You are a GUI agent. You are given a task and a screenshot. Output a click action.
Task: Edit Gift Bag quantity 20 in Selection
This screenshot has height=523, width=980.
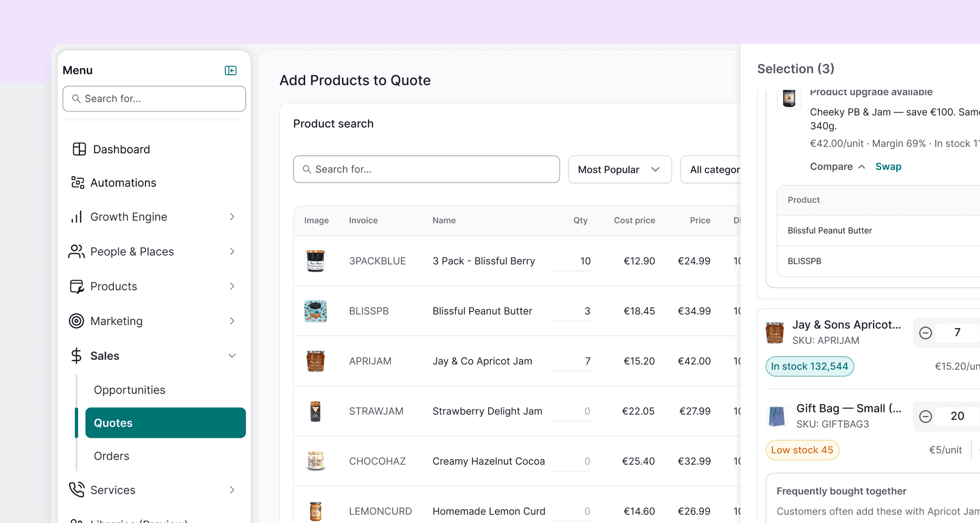click(957, 416)
